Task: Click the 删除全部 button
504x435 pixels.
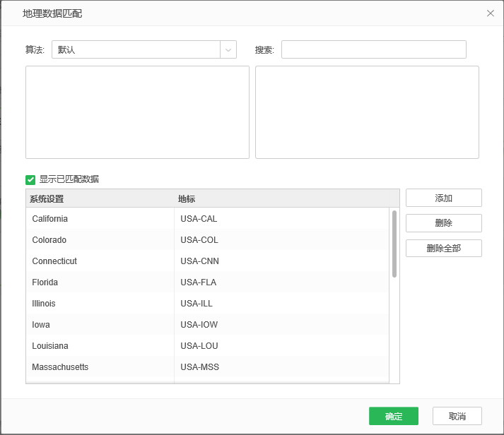Action: [444, 248]
